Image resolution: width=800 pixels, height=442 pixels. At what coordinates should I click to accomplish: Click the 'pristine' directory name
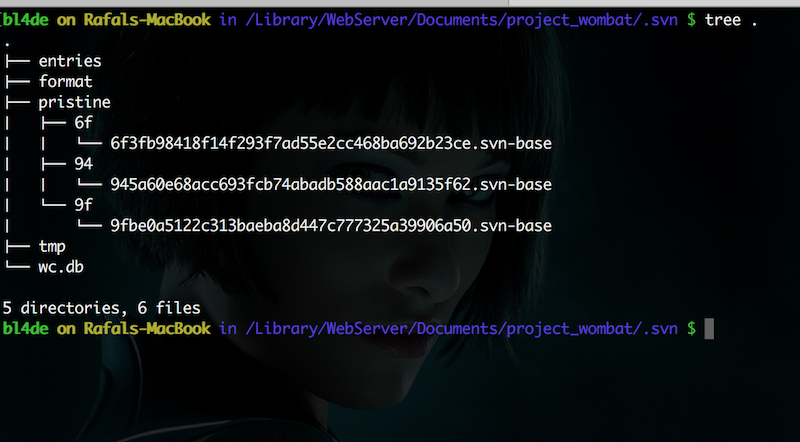[74, 103]
